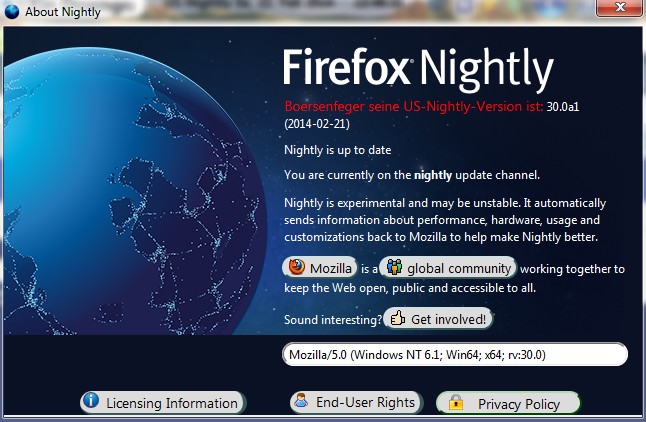Click the Firefox icon on the Mozilla button
Viewport: 646px width, 422px height.
click(296, 267)
